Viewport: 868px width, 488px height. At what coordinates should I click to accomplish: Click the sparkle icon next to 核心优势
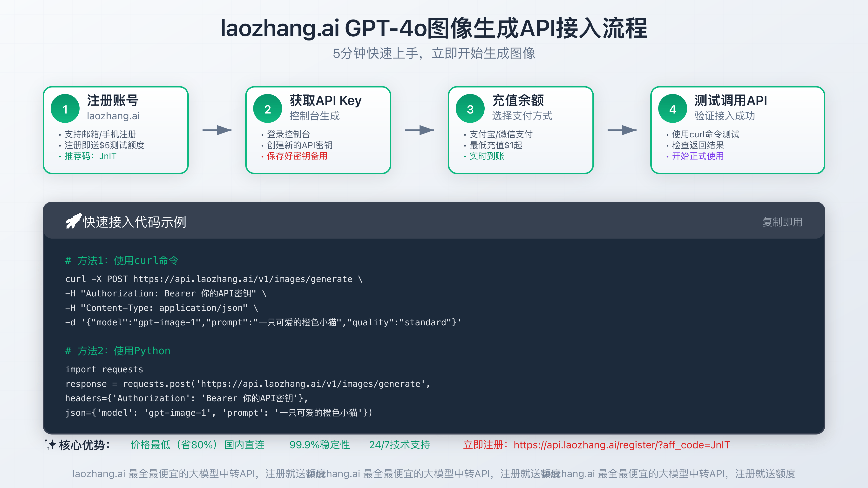(50, 445)
